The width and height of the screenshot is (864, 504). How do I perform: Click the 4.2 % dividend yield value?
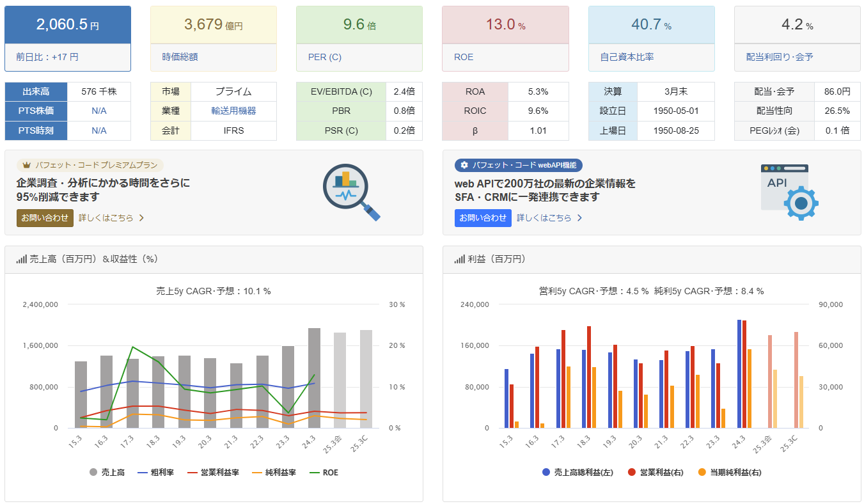coord(797,25)
